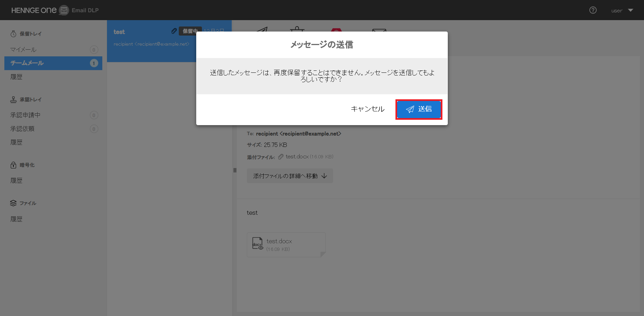This screenshot has height=316, width=644.
Task: Click the 承認依頼 count badge 0
Action: [x=94, y=129]
